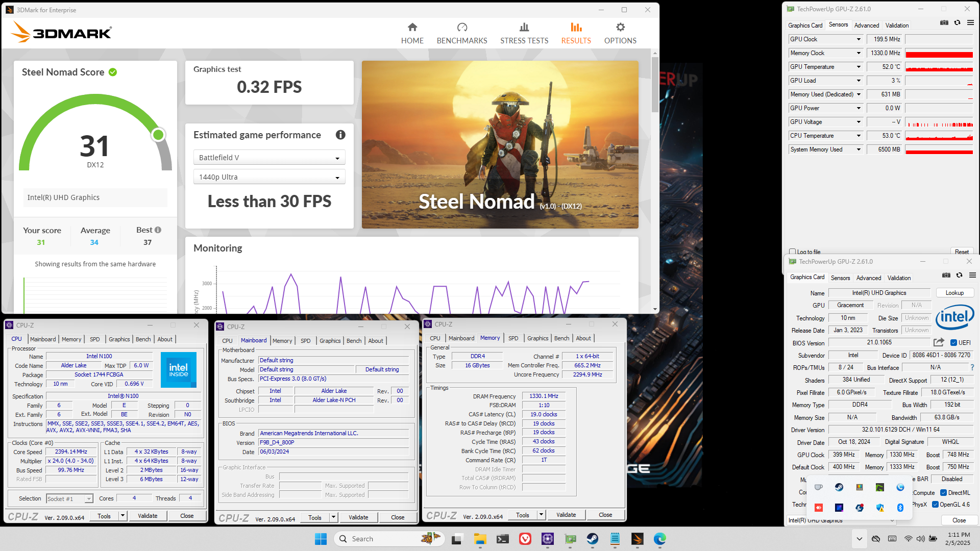
Task: Open hamburger menu in GPU-Z Graphics Card window
Action: coord(973,275)
